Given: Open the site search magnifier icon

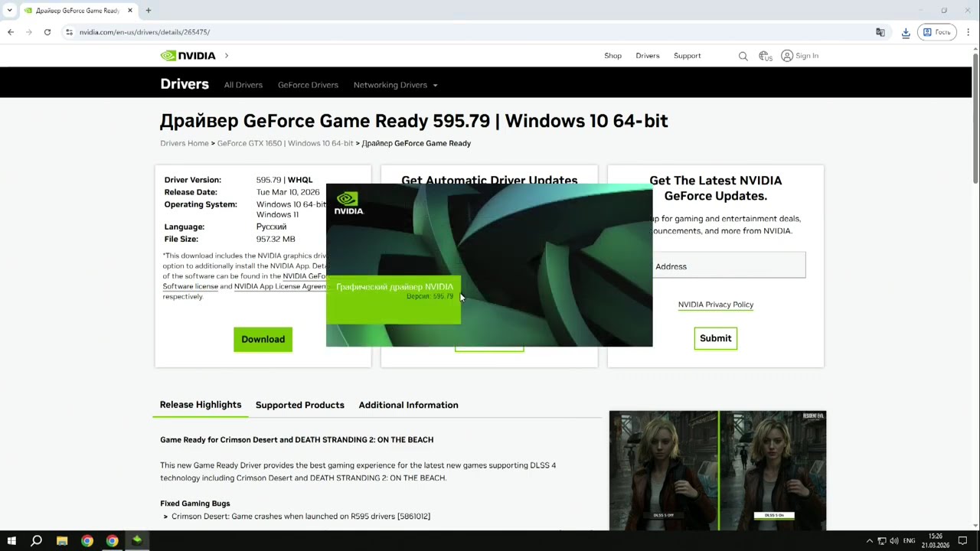Looking at the screenshot, I should pos(743,56).
